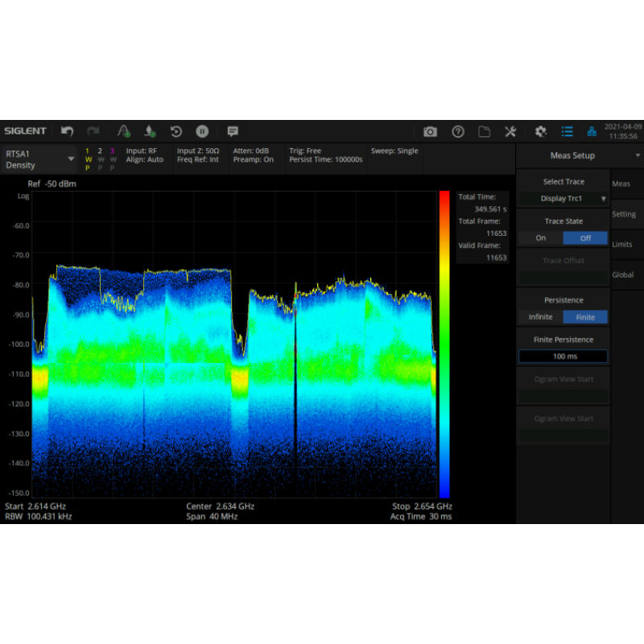Set Trace State to Off
The width and height of the screenshot is (644, 644).
click(585, 238)
